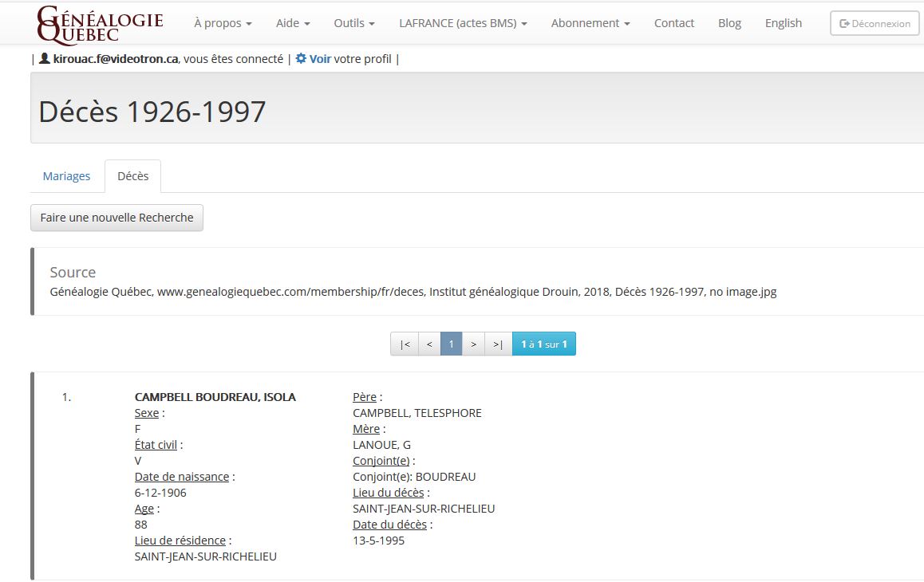Click the État civil label
The width and height of the screenshot is (924, 582).
(x=156, y=445)
